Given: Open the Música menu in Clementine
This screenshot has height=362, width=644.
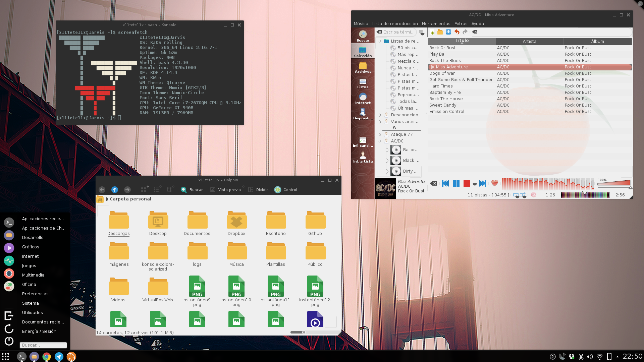Looking at the screenshot, I should pos(361,24).
